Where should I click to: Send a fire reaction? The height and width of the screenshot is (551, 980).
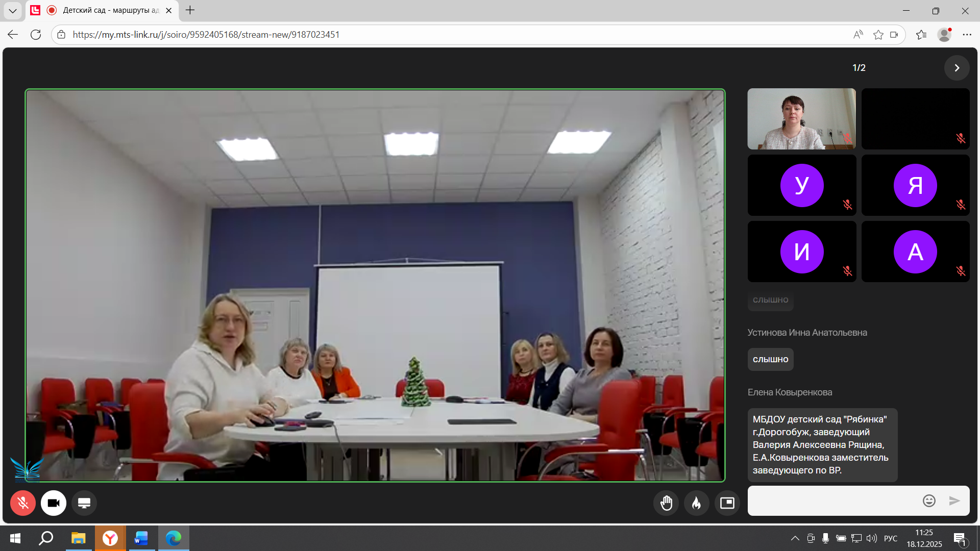(x=697, y=503)
